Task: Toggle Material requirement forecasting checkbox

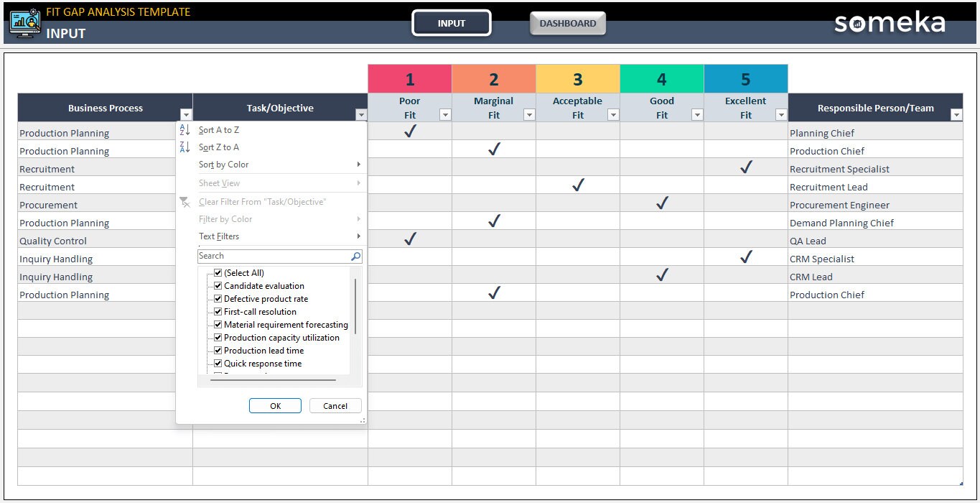Action: 218,325
